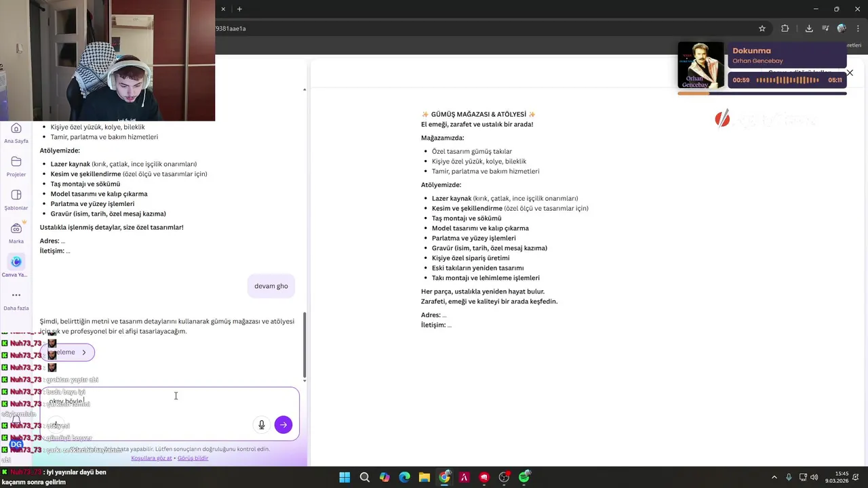Open Spotify from taskbar
The width and height of the screenshot is (868, 488).
pos(524,477)
